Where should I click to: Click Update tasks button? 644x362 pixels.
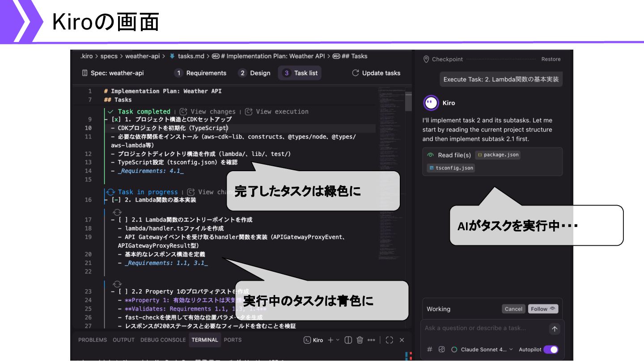coord(376,73)
